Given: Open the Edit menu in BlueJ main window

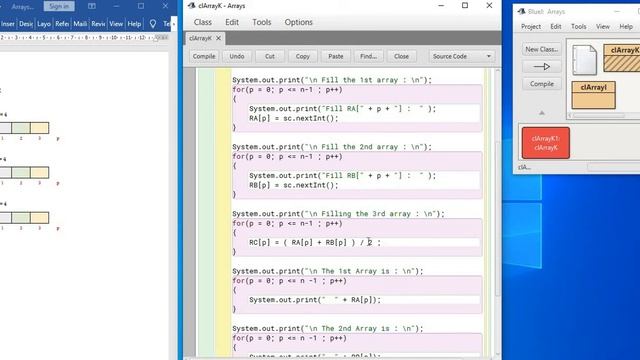Looking at the screenshot, I should click(x=556, y=27).
